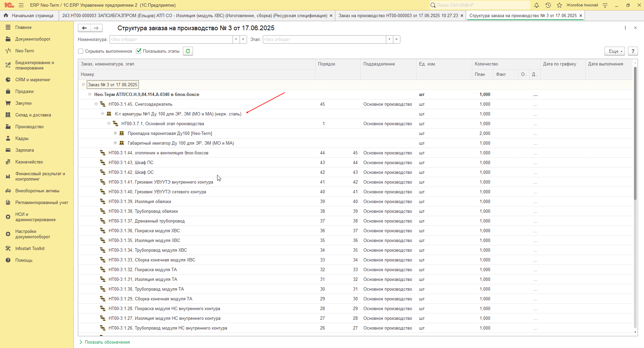Open help with the ? button

633,51
